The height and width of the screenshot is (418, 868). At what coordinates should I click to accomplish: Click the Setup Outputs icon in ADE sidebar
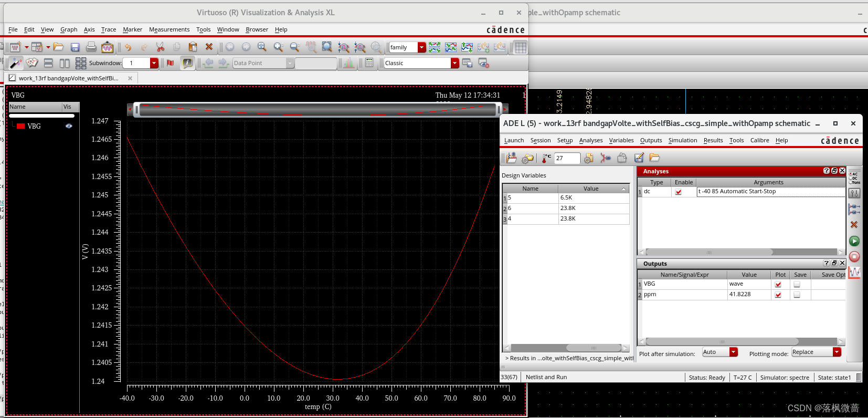coord(854,209)
